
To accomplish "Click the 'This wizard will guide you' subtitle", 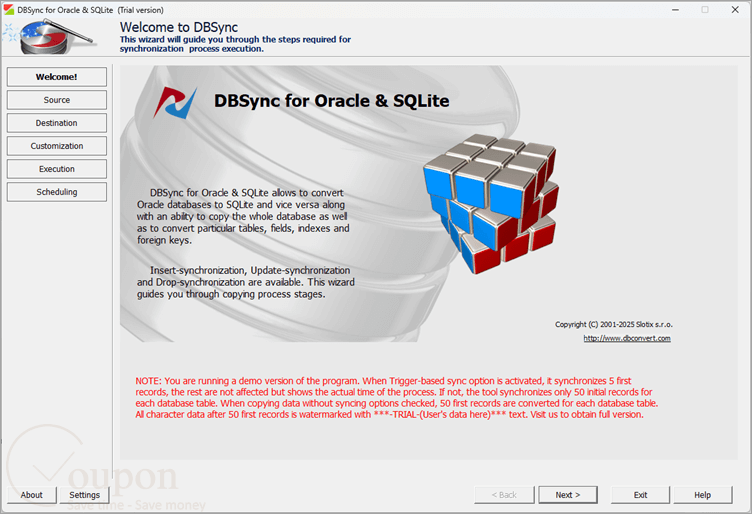I will (x=235, y=44).
